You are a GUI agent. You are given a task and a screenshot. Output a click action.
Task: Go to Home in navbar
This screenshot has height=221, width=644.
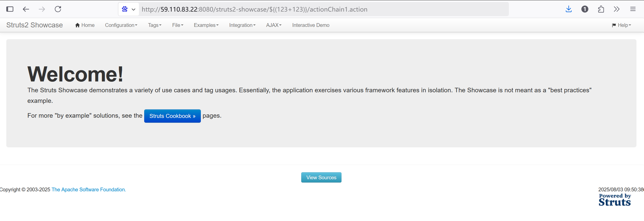tap(85, 25)
